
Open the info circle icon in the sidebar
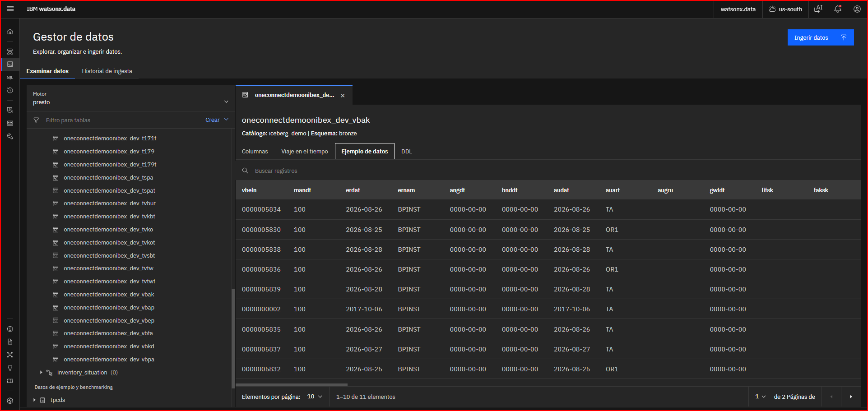(10, 329)
